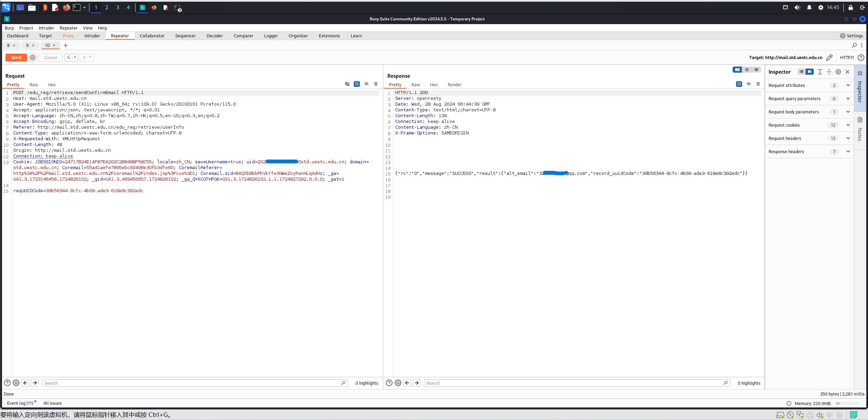Image resolution: width=868 pixels, height=420 pixels.
Task: Click the Request search input field
Action: click(x=195, y=383)
